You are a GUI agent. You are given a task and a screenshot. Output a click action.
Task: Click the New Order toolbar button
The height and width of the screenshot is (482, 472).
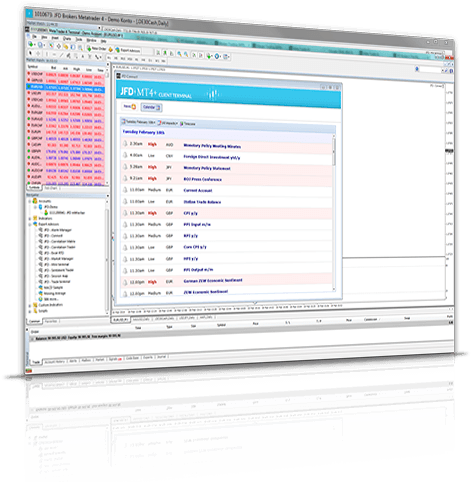(x=97, y=48)
